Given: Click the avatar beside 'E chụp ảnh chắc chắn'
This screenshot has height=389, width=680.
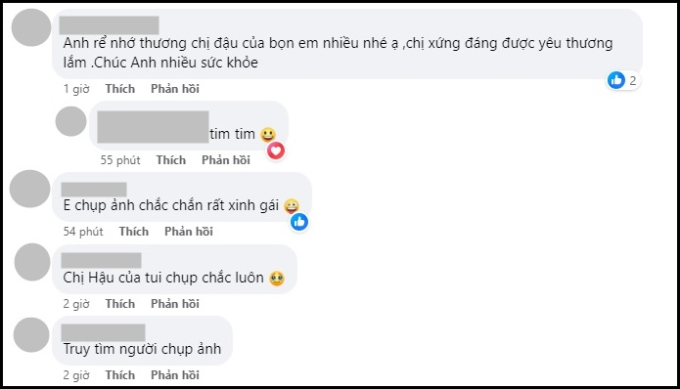Looking at the screenshot, I should [30, 189].
